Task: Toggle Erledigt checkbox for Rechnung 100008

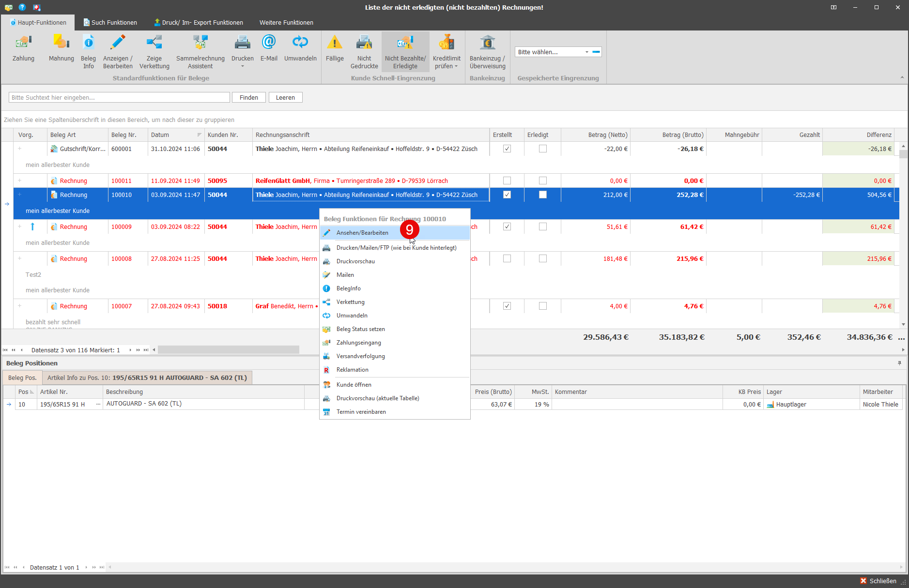Action: [x=543, y=259]
